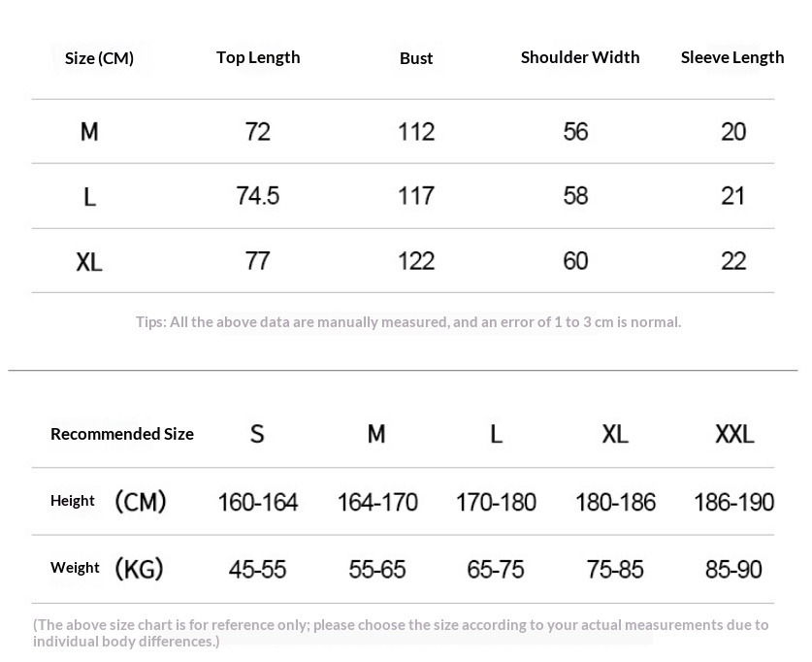Image resolution: width=812 pixels, height=662 pixels.
Task: Click the Bust column header
Action: pyautogui.click(x=416, y=58)
